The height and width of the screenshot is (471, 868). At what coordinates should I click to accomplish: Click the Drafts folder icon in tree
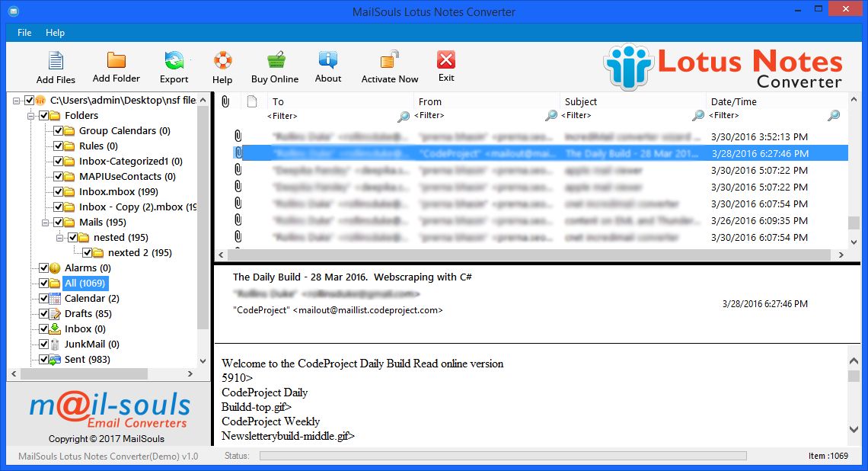(55, 314)
